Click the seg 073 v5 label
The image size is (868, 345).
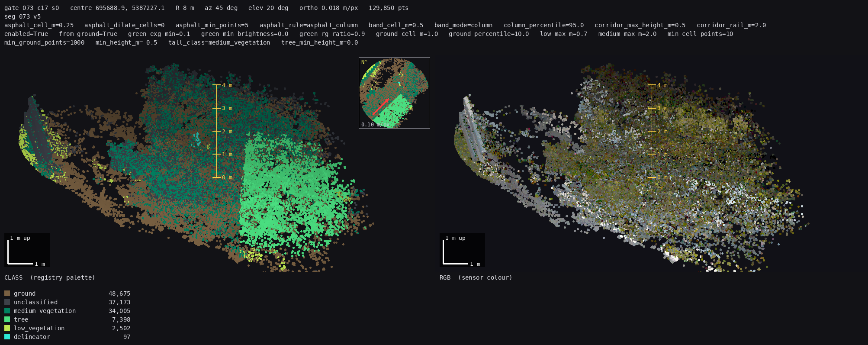23,16
